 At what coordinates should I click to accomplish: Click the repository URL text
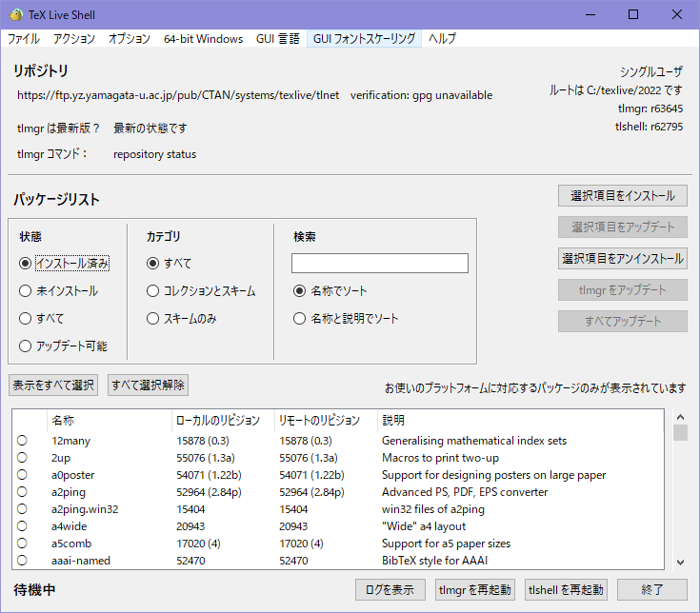click(x=178, y=95)
